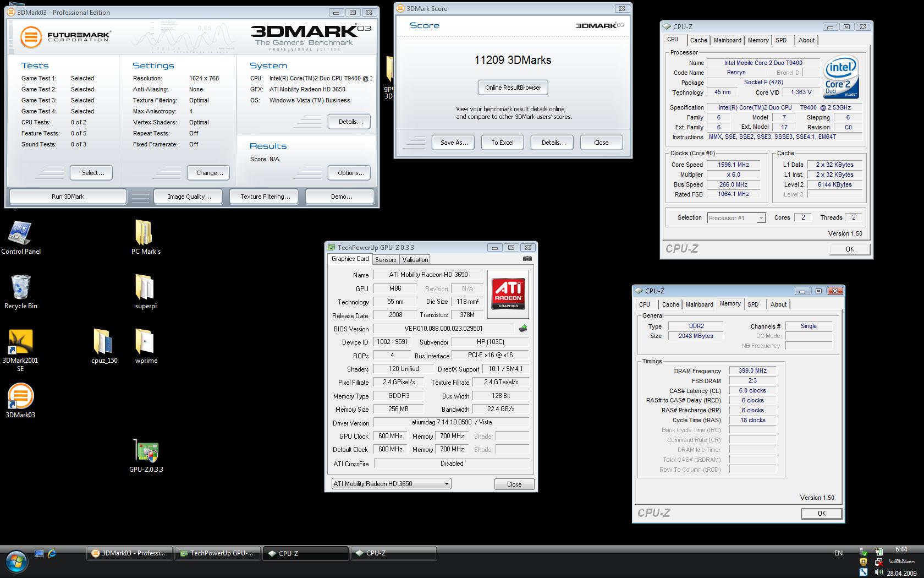Open Memory tab in top CPU-Z window
This screenshot has width=924, height=578.
[758, 40]
